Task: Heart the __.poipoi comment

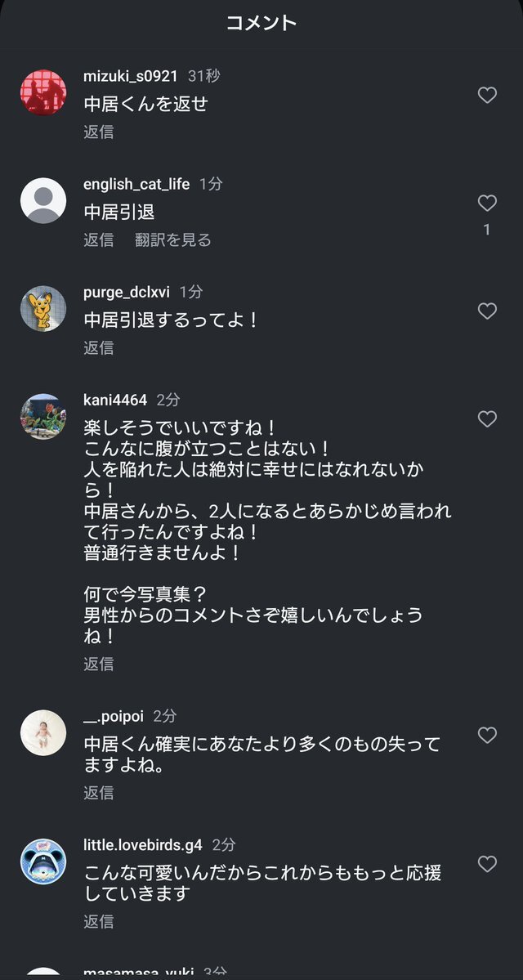Action: click(487, 736)
